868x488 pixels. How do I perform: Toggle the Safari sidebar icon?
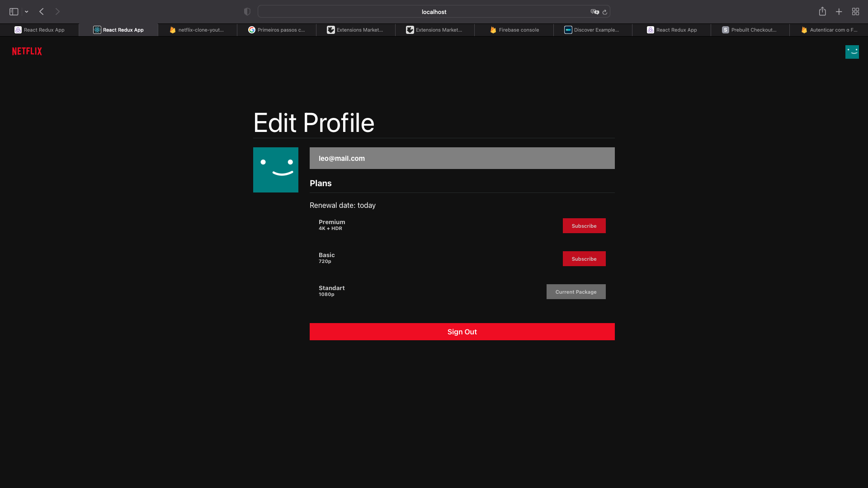[x=14, y=11]
